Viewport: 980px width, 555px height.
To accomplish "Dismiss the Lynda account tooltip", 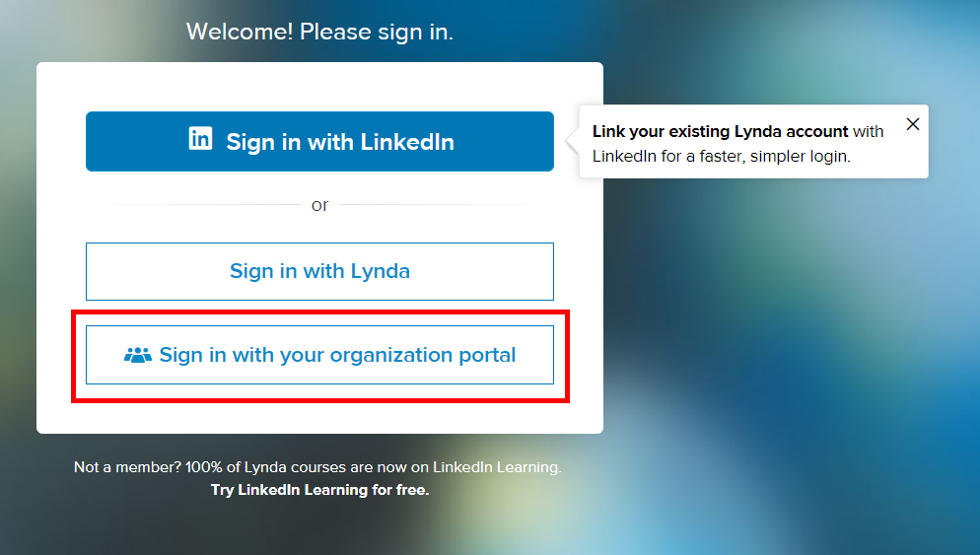I will (913, 124).
